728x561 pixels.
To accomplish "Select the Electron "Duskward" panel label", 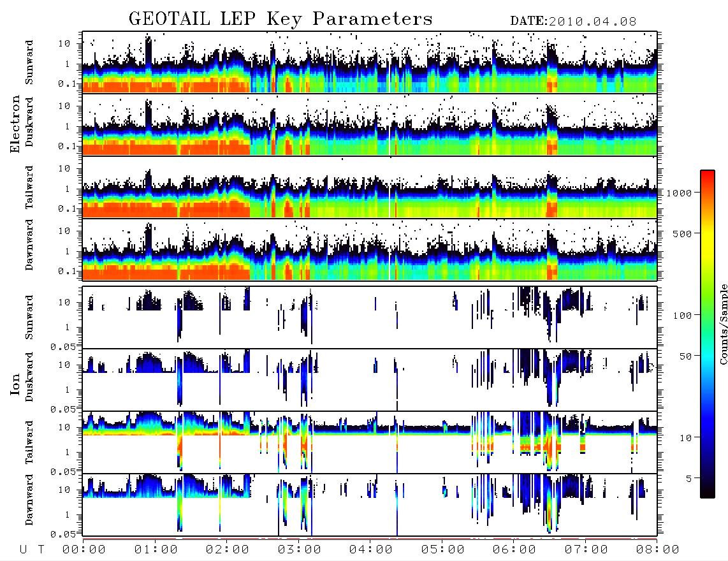I will (x=29, y=122).
